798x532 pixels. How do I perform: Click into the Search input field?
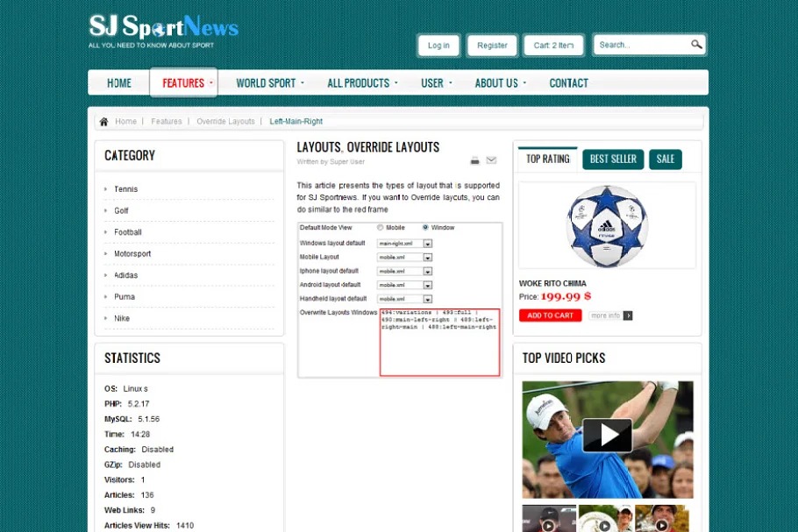[640, 45]
